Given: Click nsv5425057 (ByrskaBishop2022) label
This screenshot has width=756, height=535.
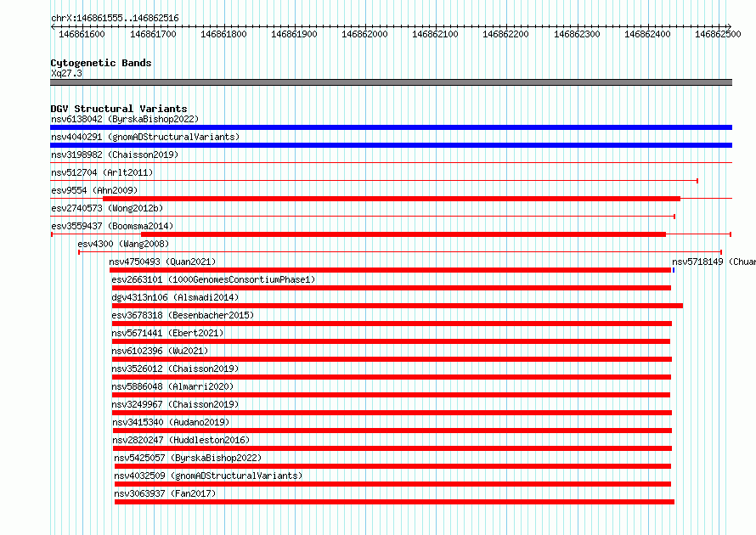Looking at the screenshot, I should pyautogui.click(x=188, y=458).
